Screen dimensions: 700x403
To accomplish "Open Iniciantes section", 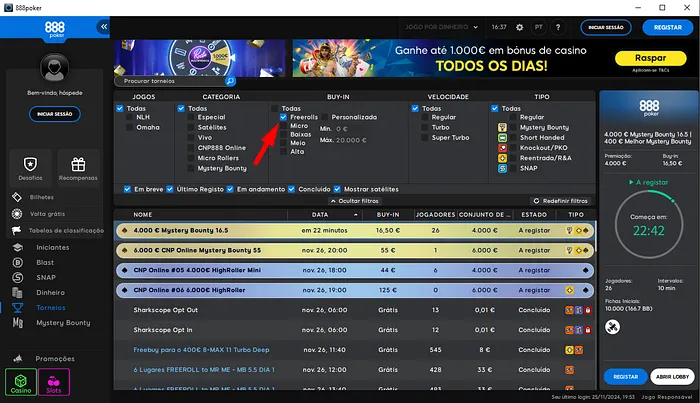I will click(x=52, y=247).
